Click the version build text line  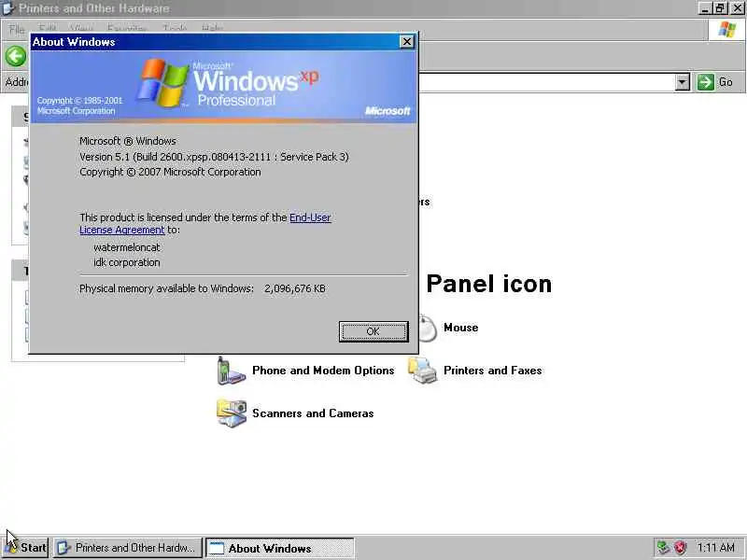click(x=214, y=157)
